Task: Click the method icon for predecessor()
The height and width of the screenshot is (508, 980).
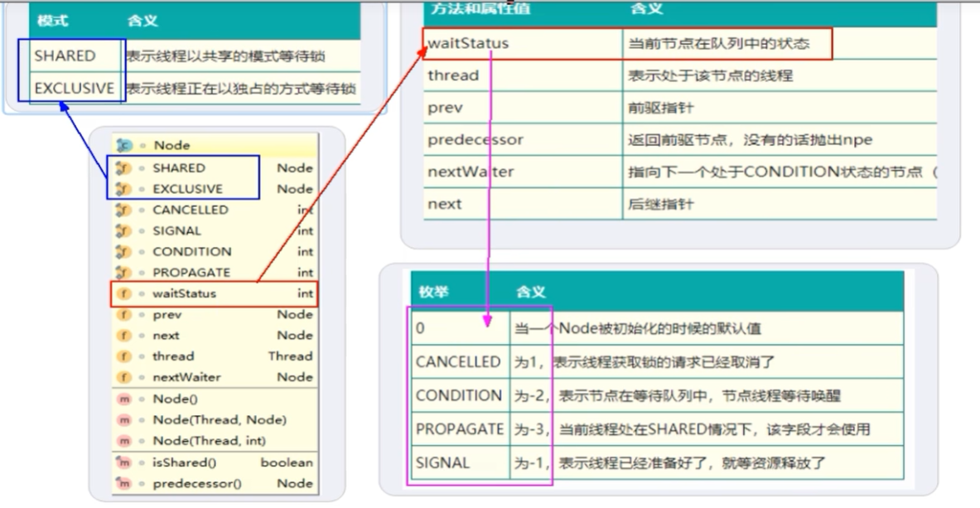Action: 125,483
